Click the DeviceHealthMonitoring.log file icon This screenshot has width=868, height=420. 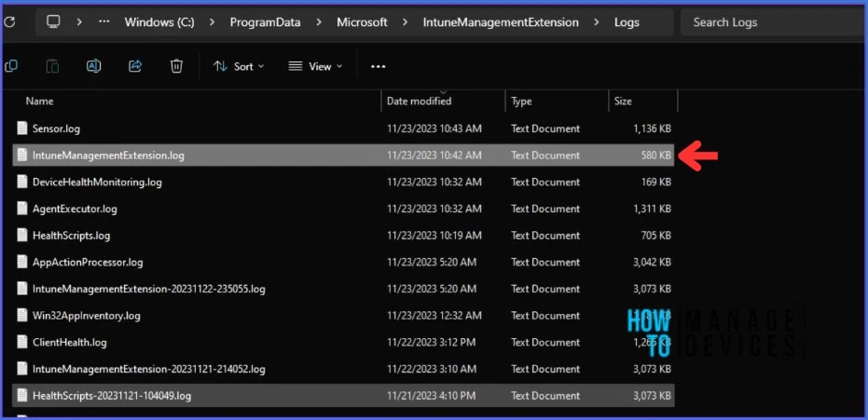[x=22, y=182]
